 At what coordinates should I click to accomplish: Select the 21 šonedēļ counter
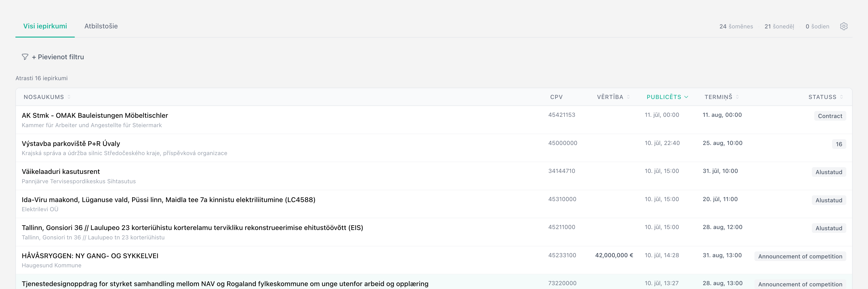coord(779,26)
